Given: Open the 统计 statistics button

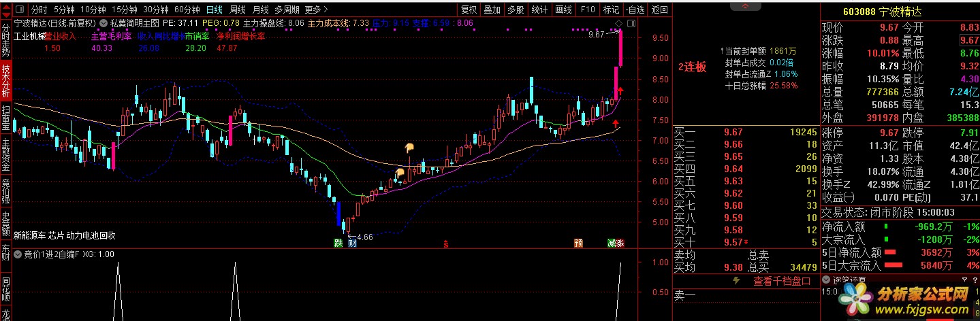Looking at the screenshot, I should point(539,10).
